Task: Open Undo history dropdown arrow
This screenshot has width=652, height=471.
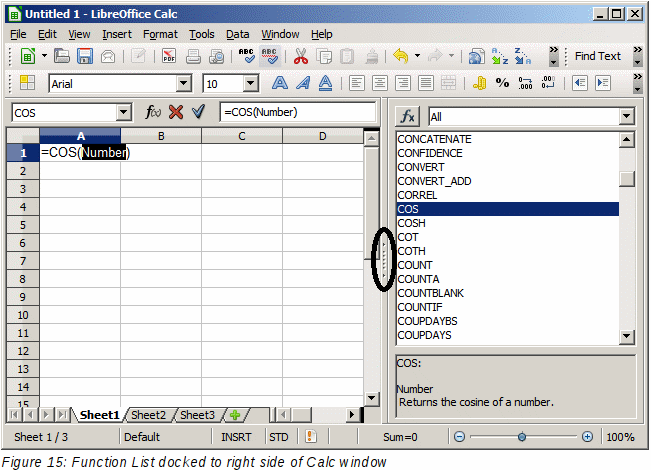Action: [417, 56]
